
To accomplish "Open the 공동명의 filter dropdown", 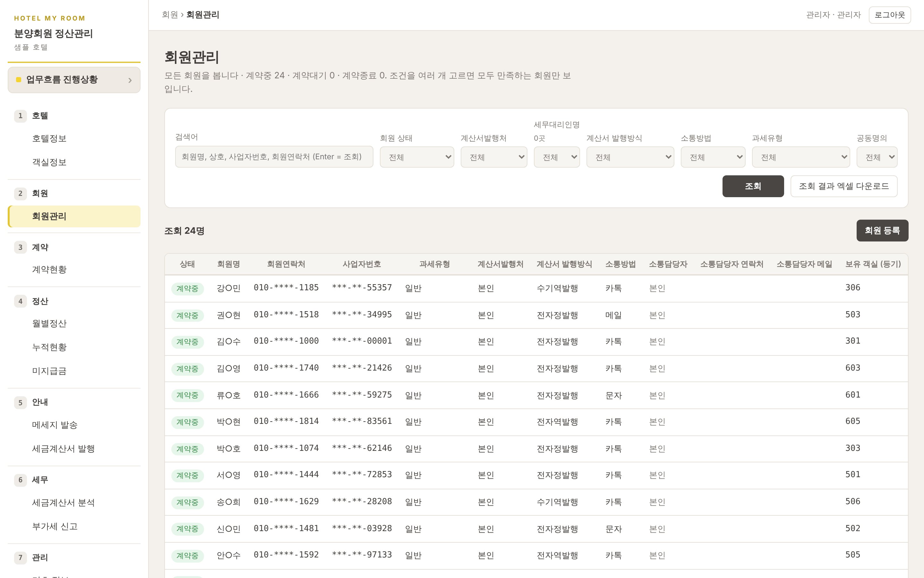I will [877, 157].
